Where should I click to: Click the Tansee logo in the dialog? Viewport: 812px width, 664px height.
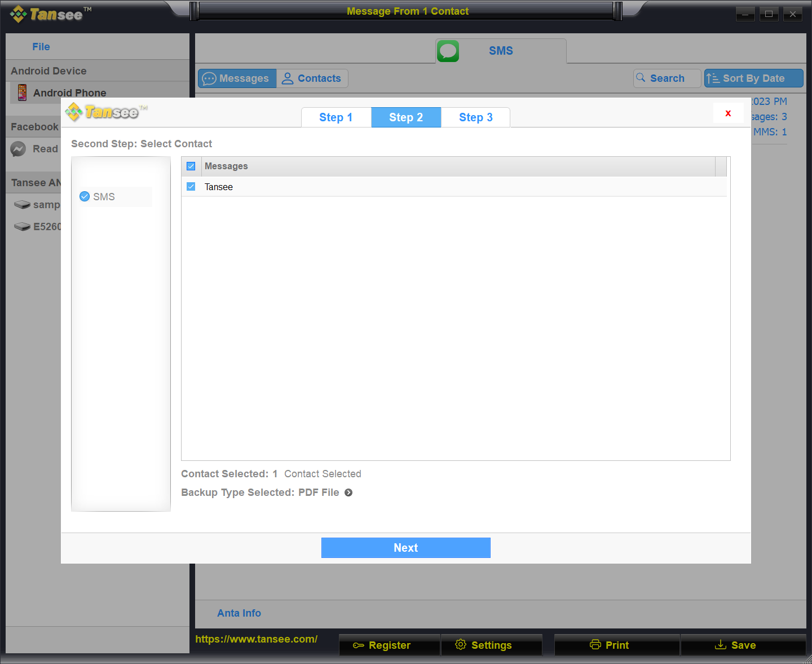[x=105, y=112]
